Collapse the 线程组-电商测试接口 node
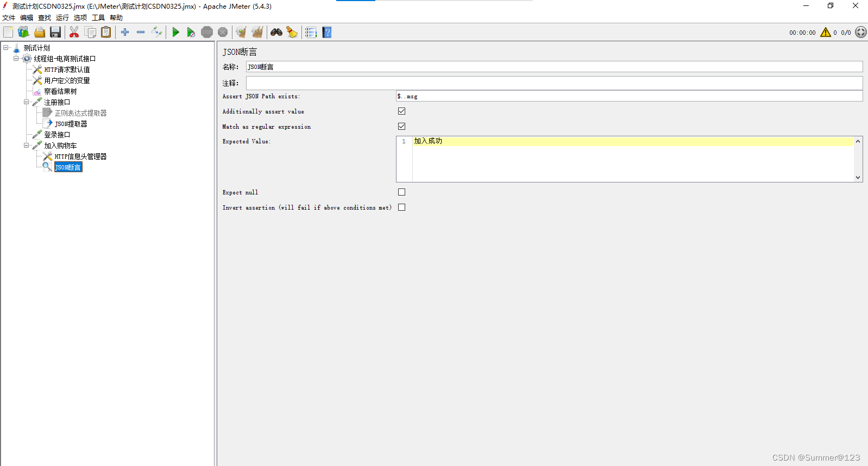Screen dimensions: 868x466 (16, 59)
